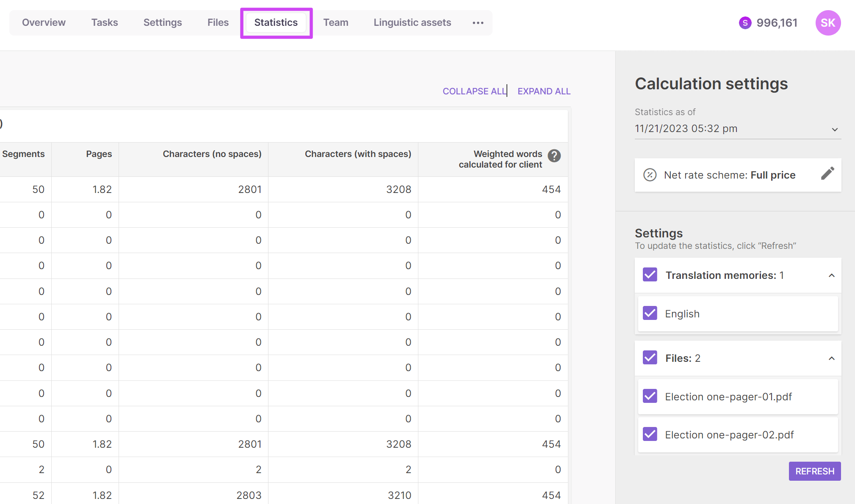Uncheck Election one-pager-01.pdf checkbox
The width and height of the screenshot is (855, 504).
coord(650,396)
